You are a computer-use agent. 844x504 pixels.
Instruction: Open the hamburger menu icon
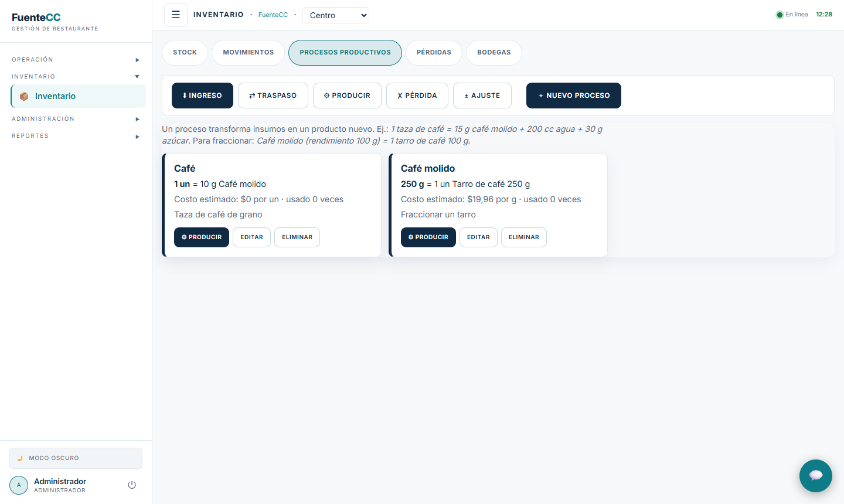tap(176, 15)
